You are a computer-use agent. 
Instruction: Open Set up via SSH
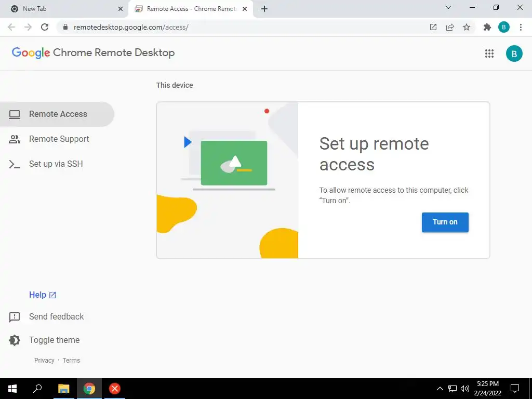click(x=57, y=164)
